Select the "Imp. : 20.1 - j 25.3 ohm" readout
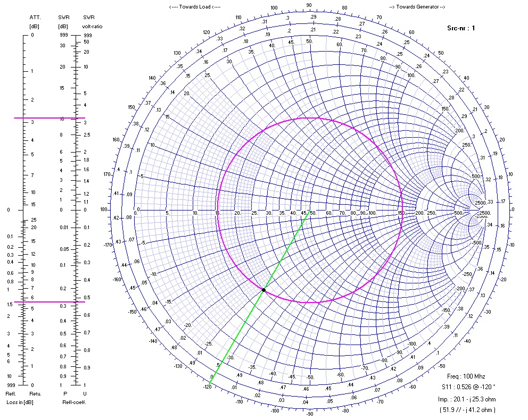528x420 pixels. click(463, 399)
